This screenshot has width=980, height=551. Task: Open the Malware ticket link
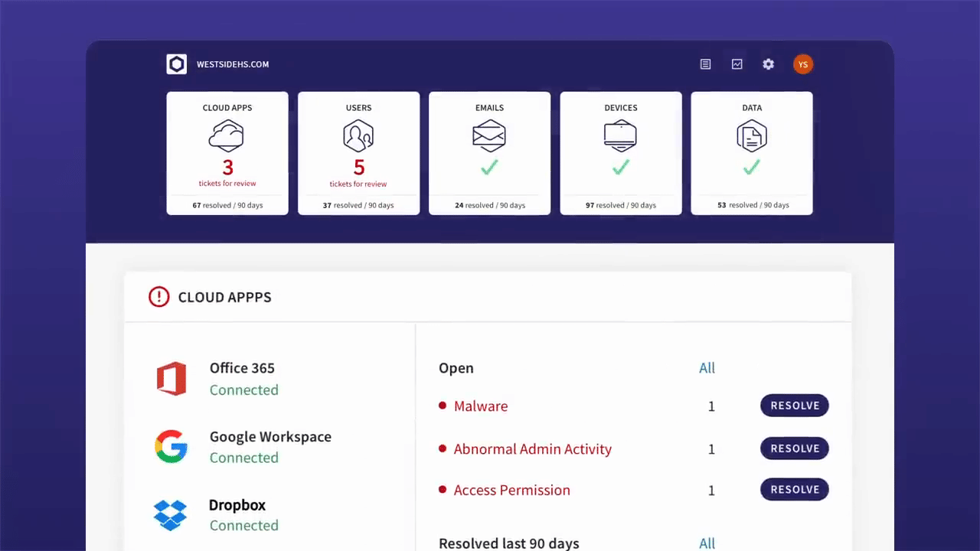[x=481, y=406]
